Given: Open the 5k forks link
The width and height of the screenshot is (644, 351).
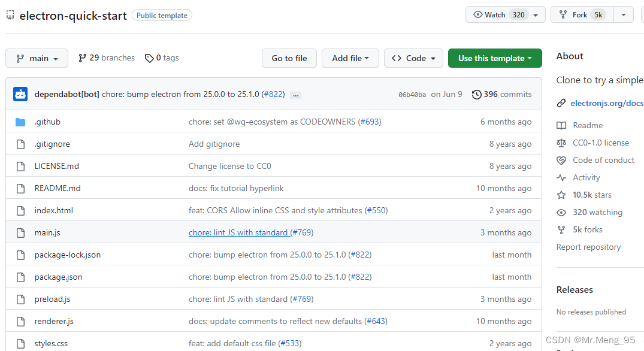Looking at the screenshot, I should (x=587, y=229).
